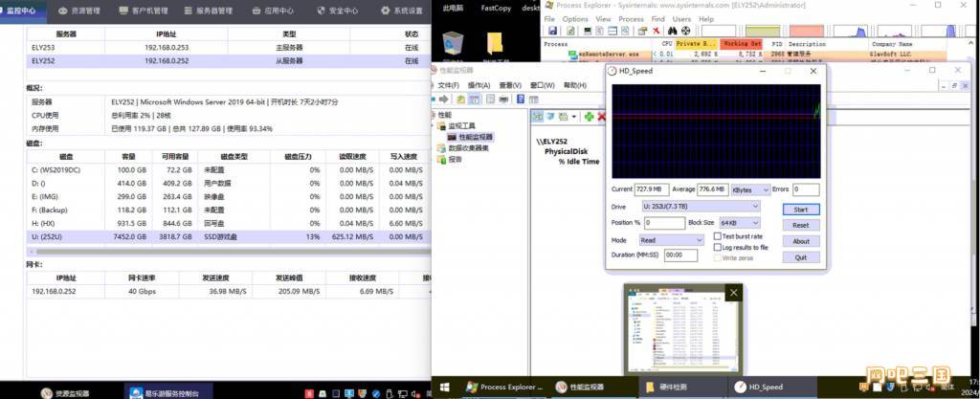Viewport: 980px width, 399px height.
Task: Enable Log results to file checkbox
Action: (718, 247)
